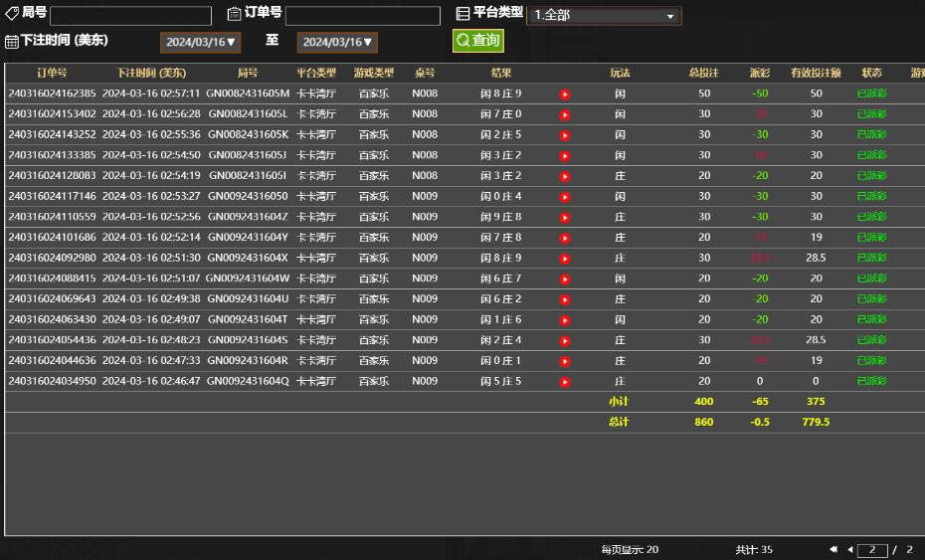
Task: Go to the first page using double-arrow icon
Action: click(x=833, y=550)
